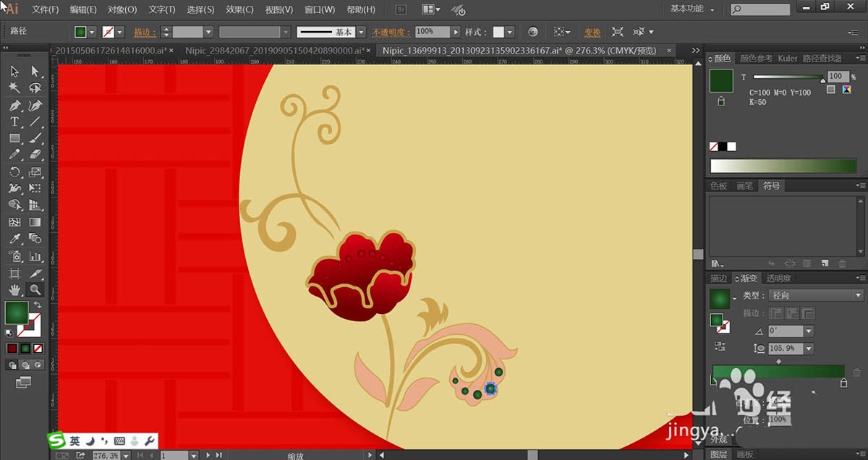Open the gradient type 径向 dropdown
This screenshot has width=868, height=460.
817,295
